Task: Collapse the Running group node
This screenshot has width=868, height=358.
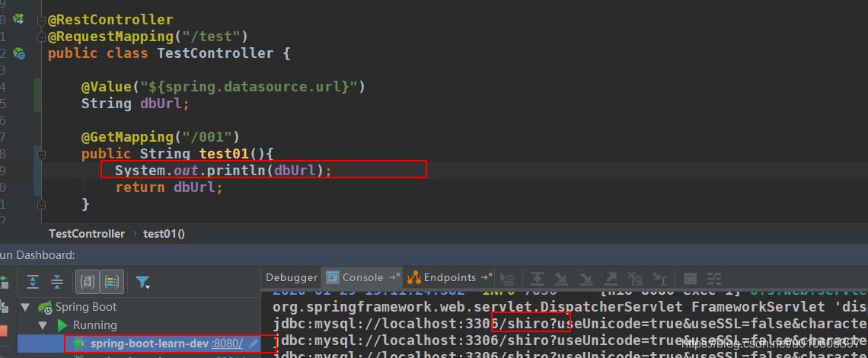Action: click(x=43, y=325)
